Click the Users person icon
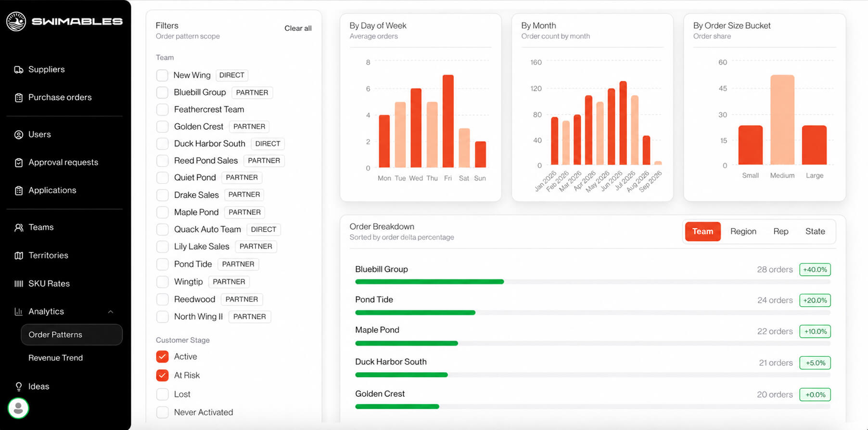This screenshot has width=868, height=430. click(19, 135)
